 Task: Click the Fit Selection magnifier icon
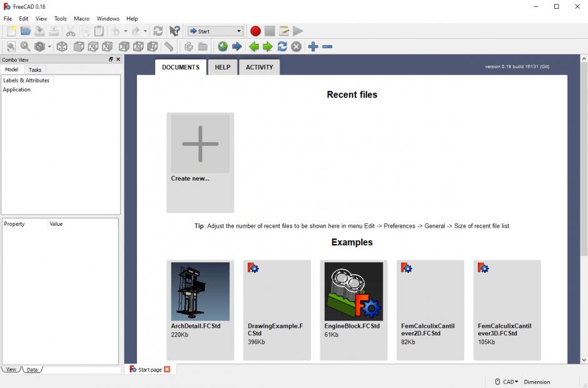(26, 46)
